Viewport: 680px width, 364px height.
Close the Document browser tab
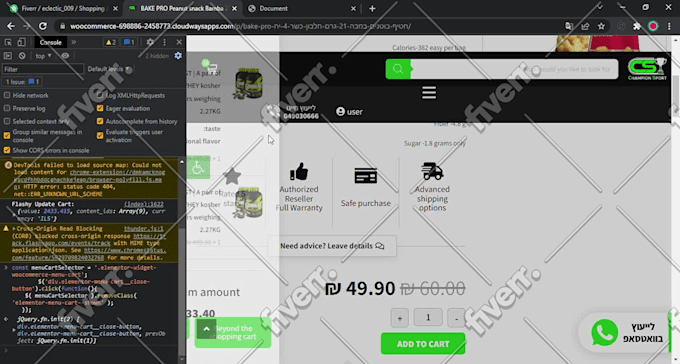(353, 8)
